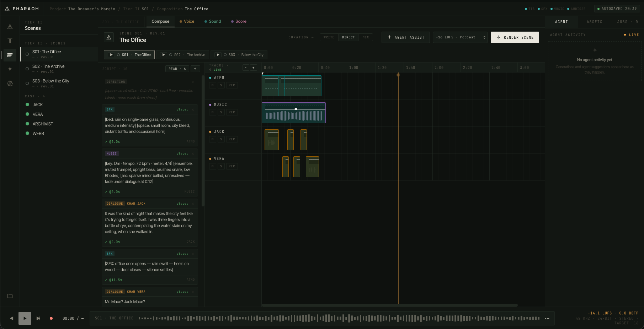This screenshot has height=329, width=644.
Task: Open the folder icon at sidebar bottom
Action: click(x=10, y=296)
